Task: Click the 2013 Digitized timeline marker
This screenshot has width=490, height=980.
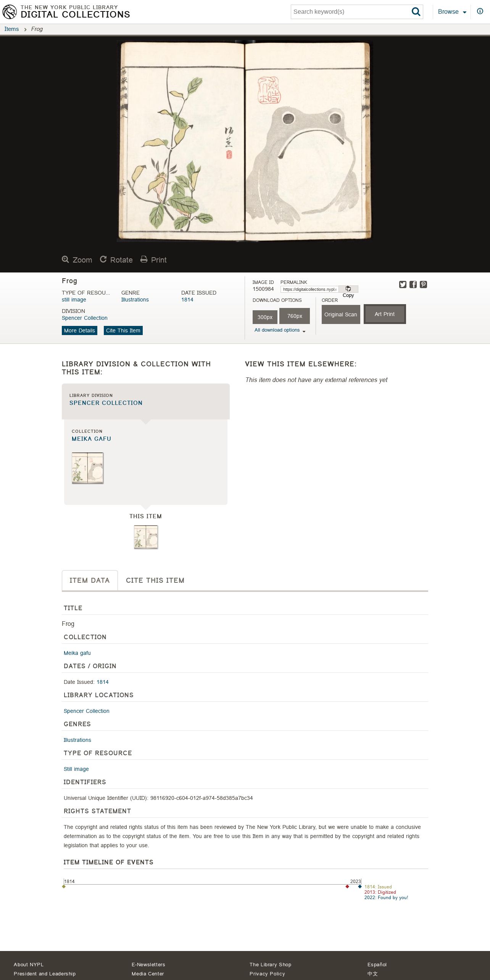Action: [347, 887]
